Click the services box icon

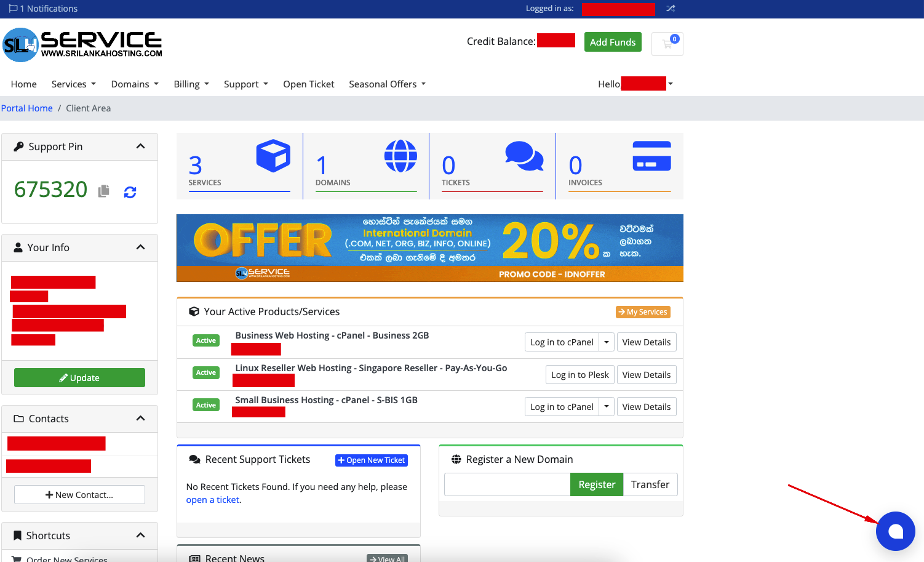point(273,156)
